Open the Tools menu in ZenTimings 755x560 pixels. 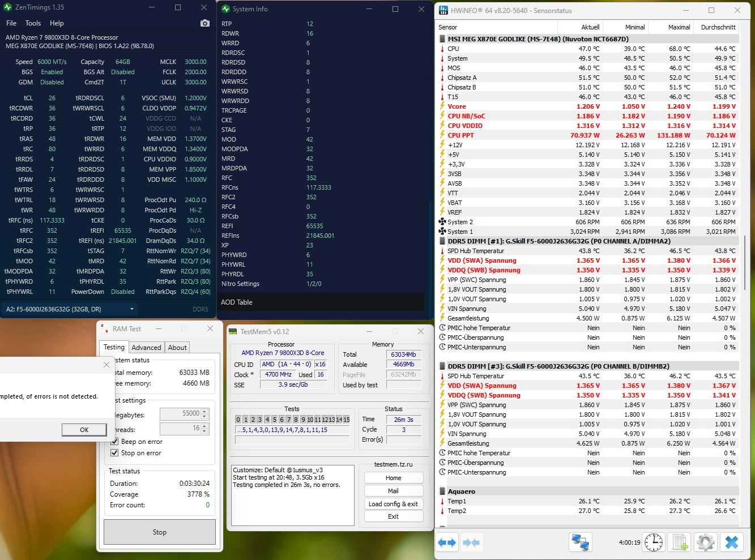pos(33,23)
